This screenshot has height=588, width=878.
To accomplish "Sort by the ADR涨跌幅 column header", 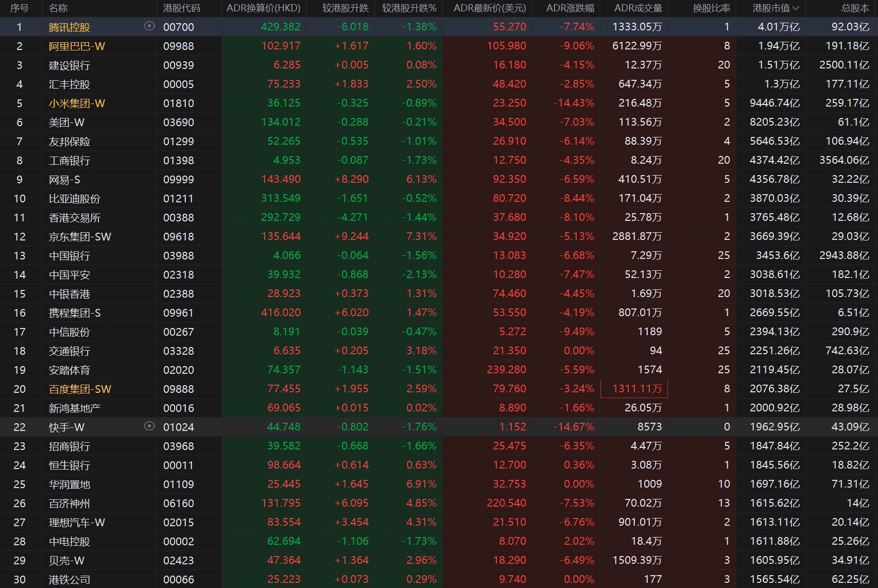I will (x=570, y=8).
